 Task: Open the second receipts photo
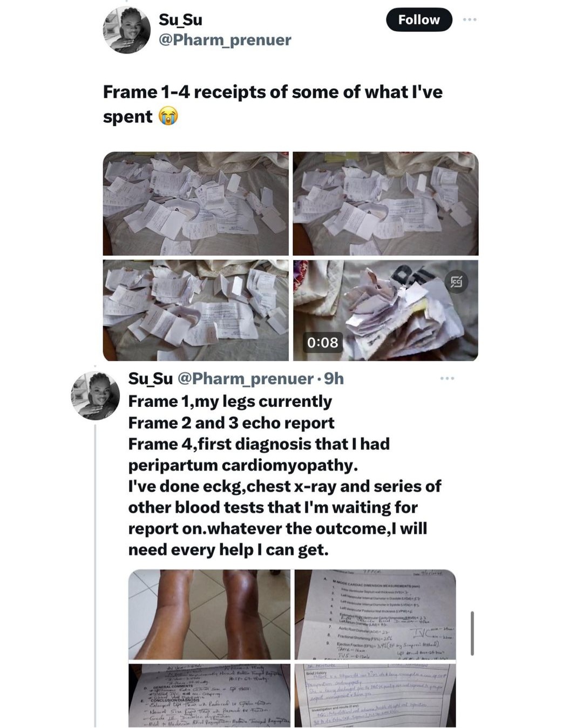385,203
